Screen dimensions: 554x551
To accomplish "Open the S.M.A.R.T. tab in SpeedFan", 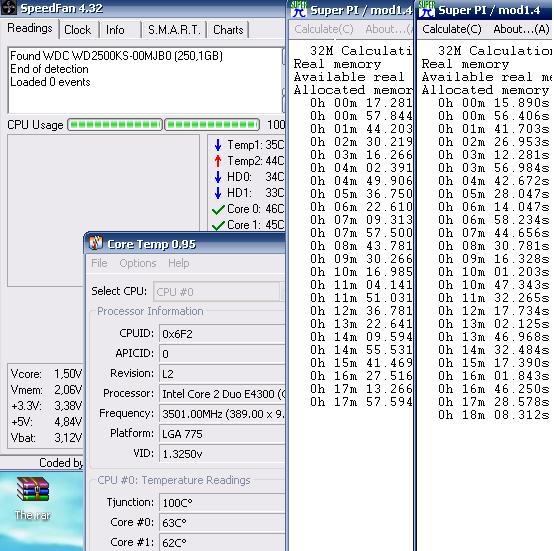I will click(174, 30).
